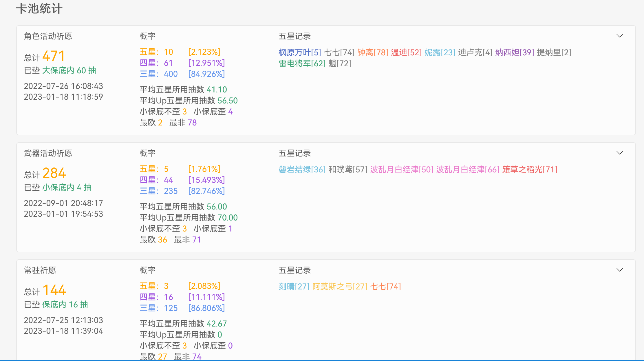
Task: Select 阿莫斯之弓[27] in standard records
Action: 339,287
